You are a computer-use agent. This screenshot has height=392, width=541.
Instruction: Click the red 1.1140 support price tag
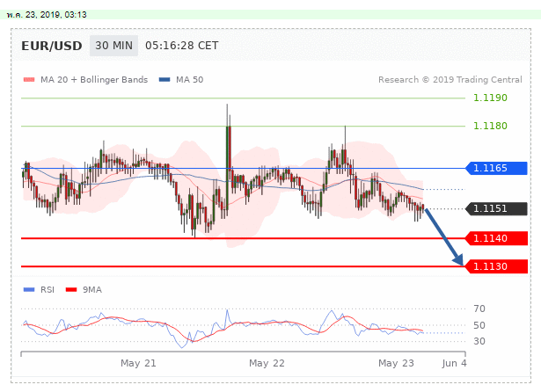coord(496,238)
